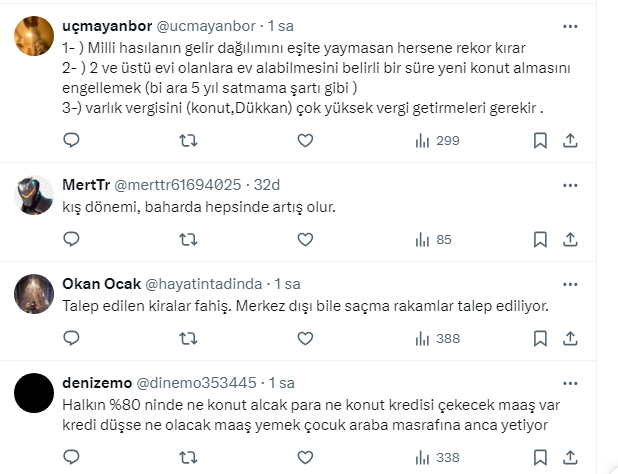
Task: Click MertTr's profile avatar
Action: [35, 195]
